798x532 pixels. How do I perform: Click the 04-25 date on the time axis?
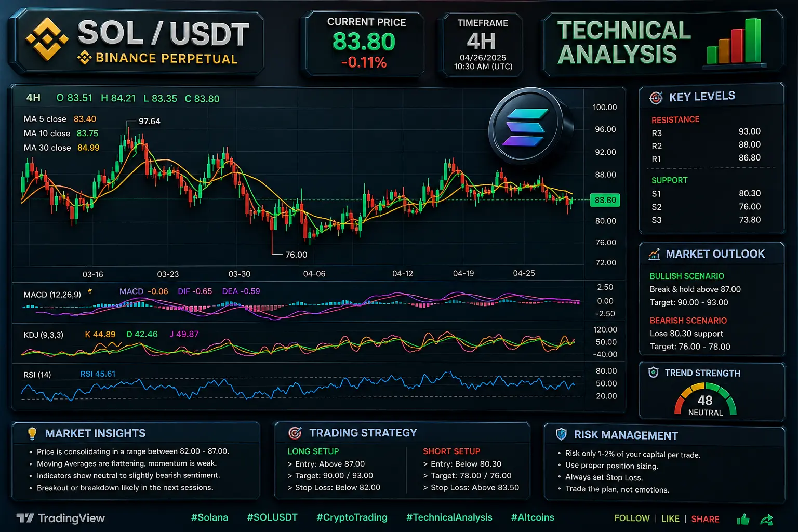point(524,273)
